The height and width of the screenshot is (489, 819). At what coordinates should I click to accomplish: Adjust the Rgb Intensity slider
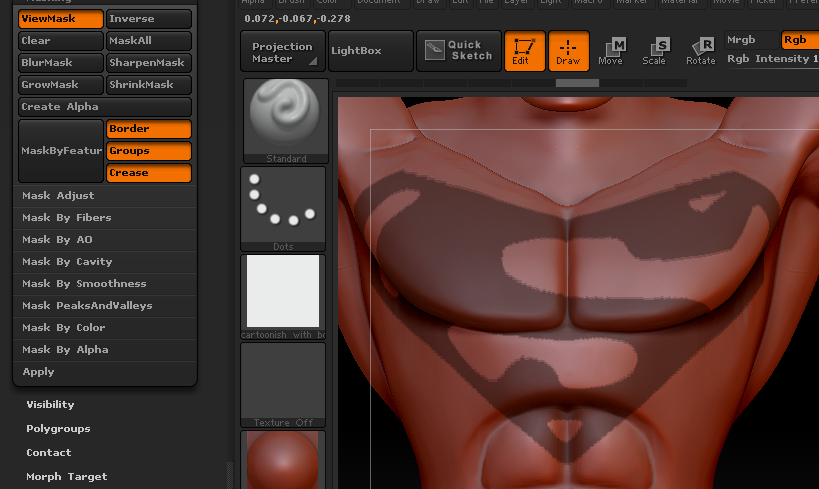tap(772, 59)
